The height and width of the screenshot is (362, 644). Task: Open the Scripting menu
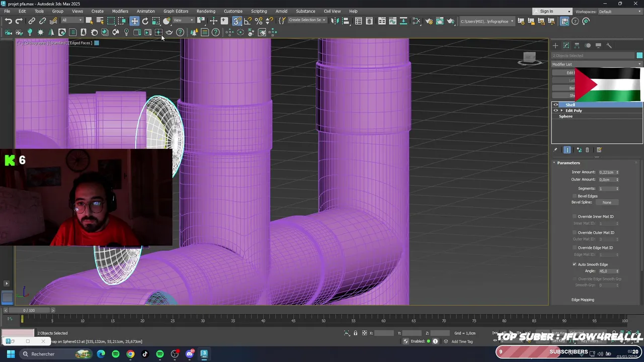[x=259, y=11]
